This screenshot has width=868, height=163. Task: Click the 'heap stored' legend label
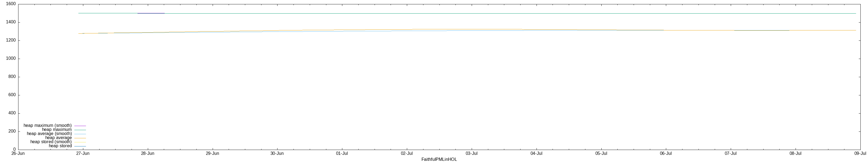[60, 146]
